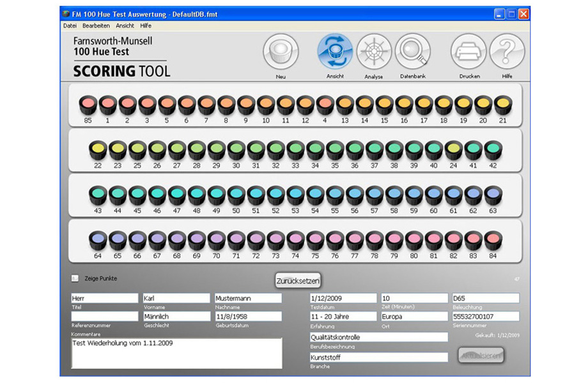The height and width of the screenshot is (383, 588).
Task: Click the Nachname field with Mustermann
Action: pos(248,298)
